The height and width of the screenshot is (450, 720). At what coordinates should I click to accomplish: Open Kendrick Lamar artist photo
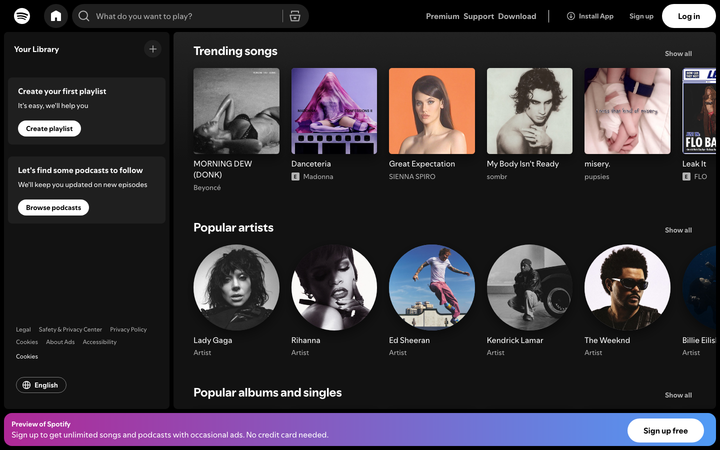529,287
